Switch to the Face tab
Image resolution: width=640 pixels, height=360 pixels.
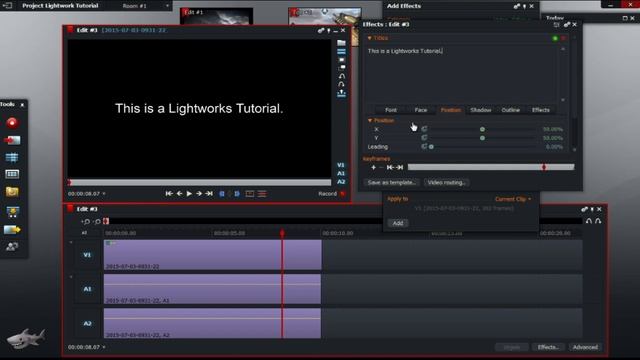(421, 110)
